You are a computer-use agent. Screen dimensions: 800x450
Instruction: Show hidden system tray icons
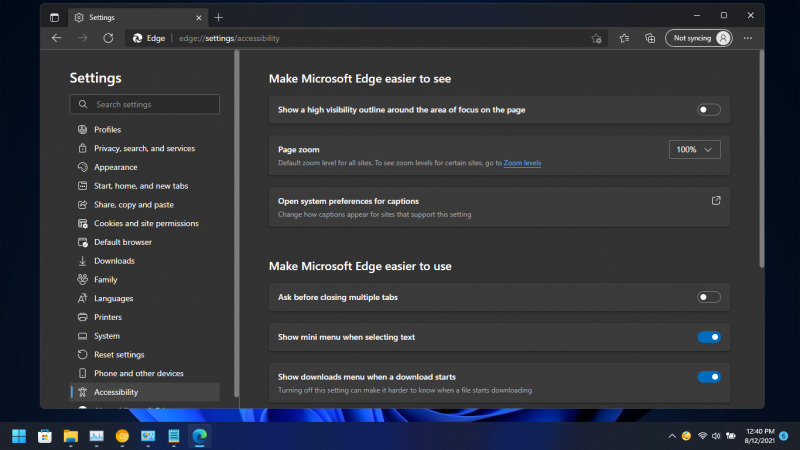click(672, 436)
